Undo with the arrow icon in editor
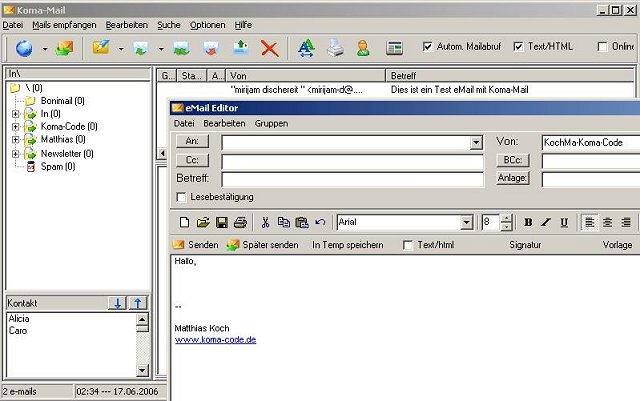Screen dimensions: 640x401 320,222
